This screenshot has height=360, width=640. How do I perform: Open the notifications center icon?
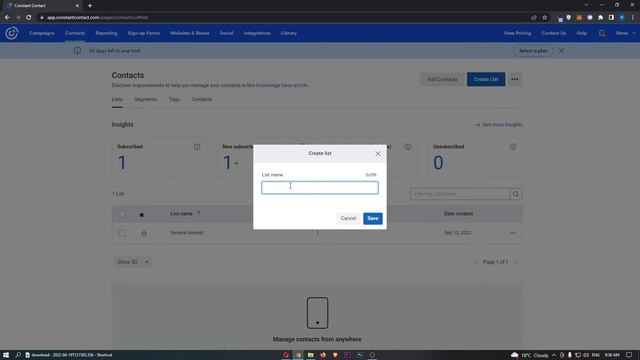pyautogui.click(x=629, y=355)
